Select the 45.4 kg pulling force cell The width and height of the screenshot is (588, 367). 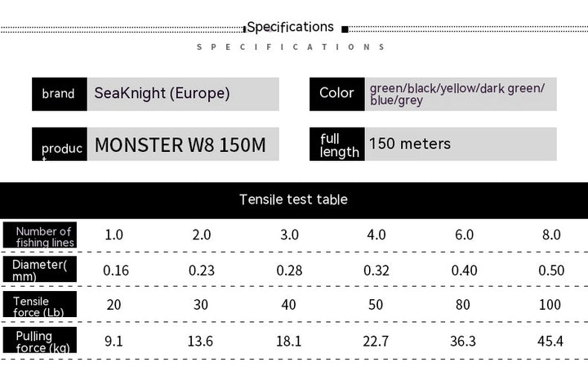coord(550,342)
